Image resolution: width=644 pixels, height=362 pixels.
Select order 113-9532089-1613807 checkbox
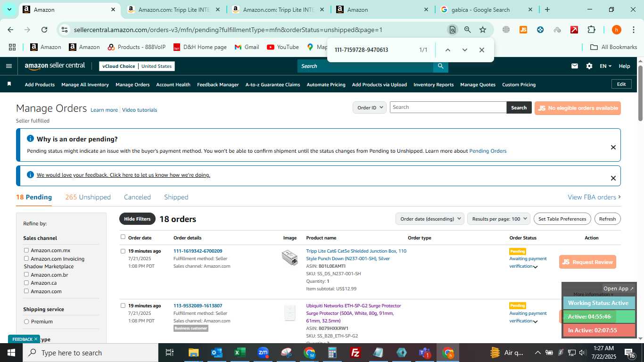click(x=123, y=305)
